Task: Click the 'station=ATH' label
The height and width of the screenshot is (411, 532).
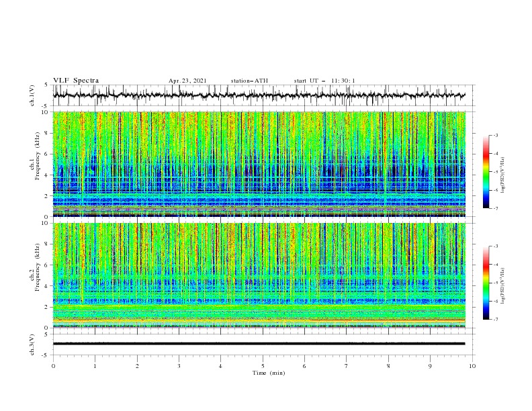Action: coord(249,81)
